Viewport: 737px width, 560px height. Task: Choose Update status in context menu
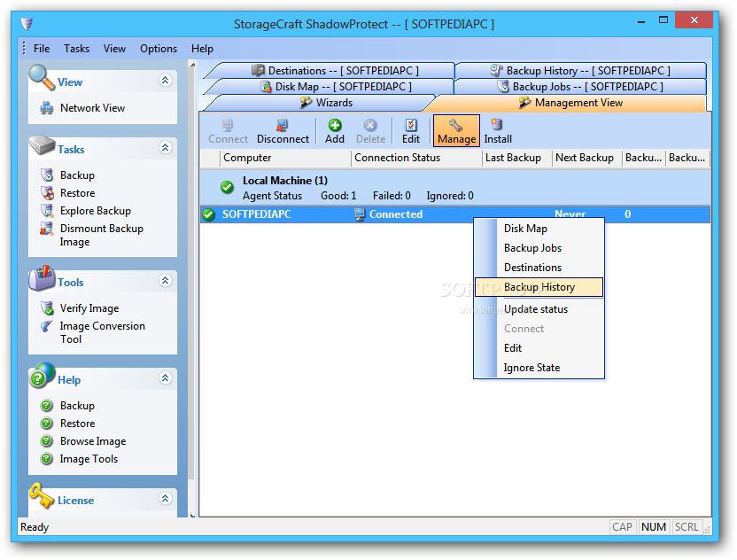point(539,310)
